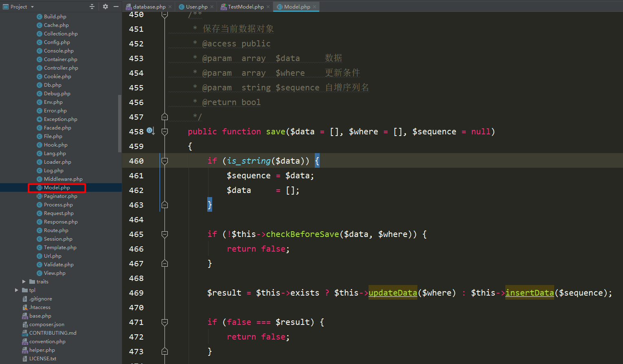Toggle the fold end marker on line 463
Screen dimensions: 623x364
pos(165,205)
